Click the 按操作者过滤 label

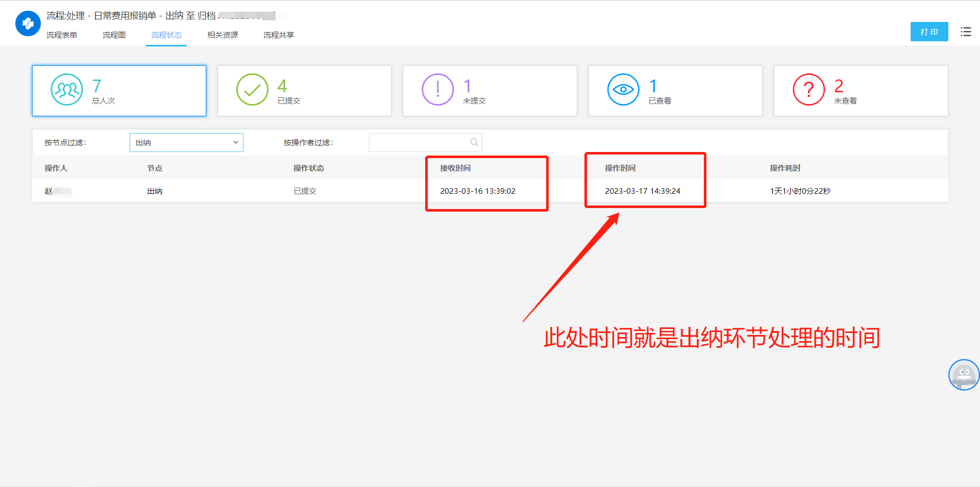pyautogui.click(x=308, y=142)
